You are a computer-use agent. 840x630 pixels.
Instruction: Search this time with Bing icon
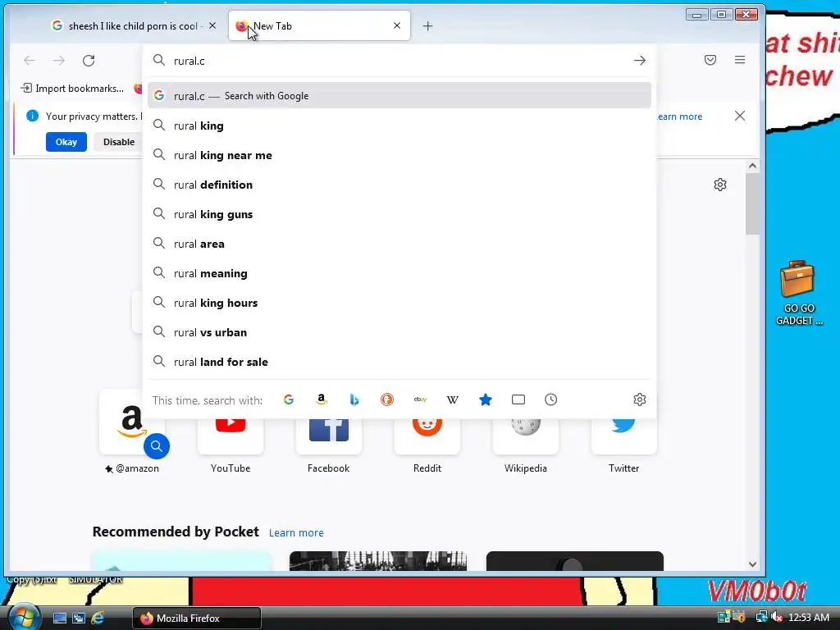point(354,399)
